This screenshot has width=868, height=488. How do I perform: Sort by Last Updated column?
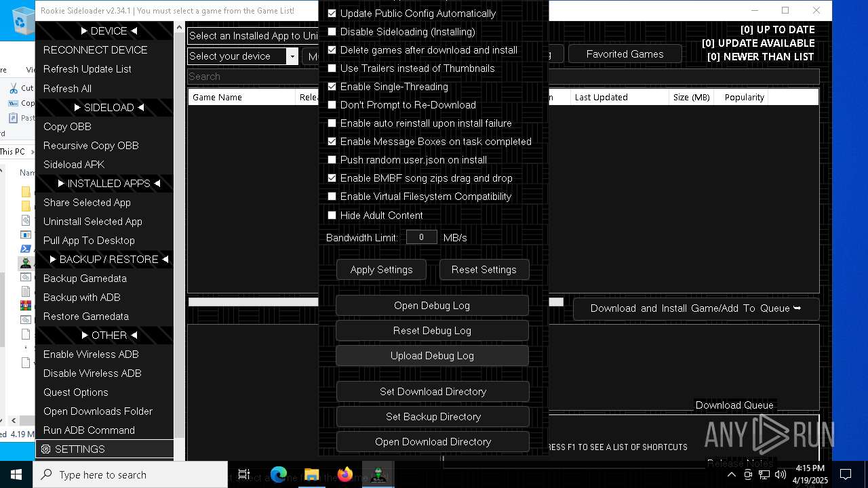(619, 98)
